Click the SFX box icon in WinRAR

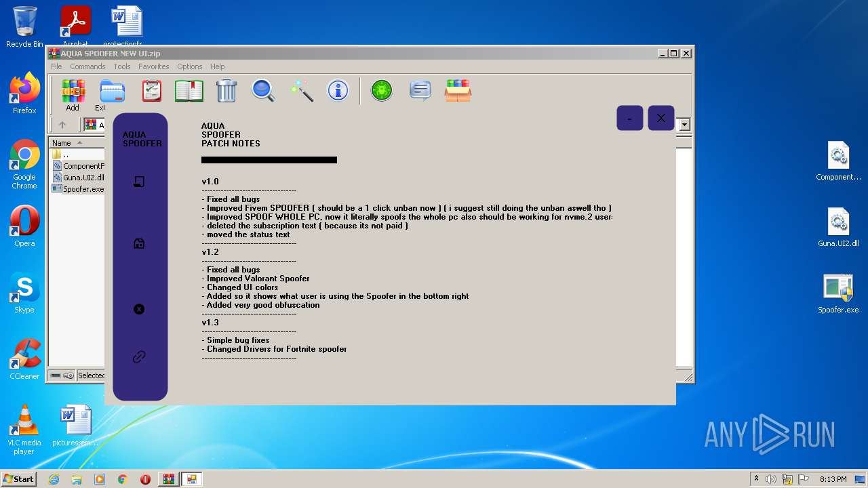point(458,90)
